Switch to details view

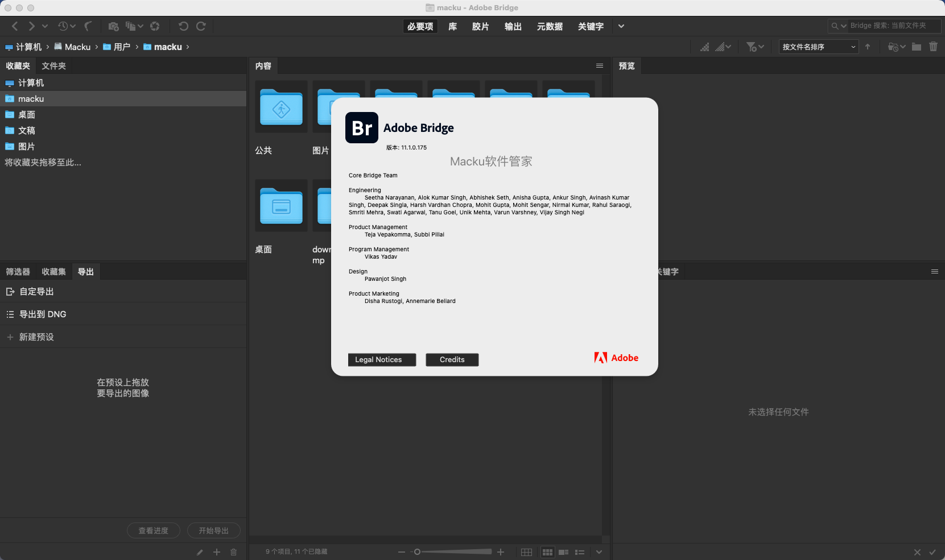(x=564, y=552)
